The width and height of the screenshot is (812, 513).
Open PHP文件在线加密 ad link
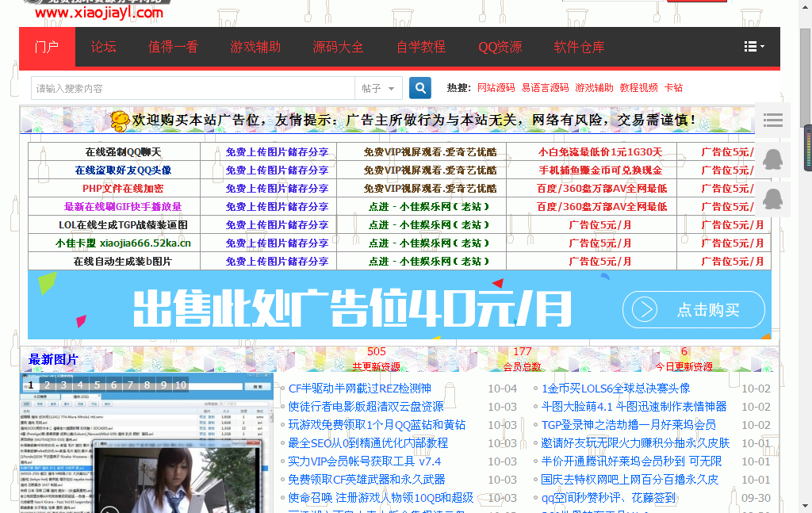click(x=123, y=189)
